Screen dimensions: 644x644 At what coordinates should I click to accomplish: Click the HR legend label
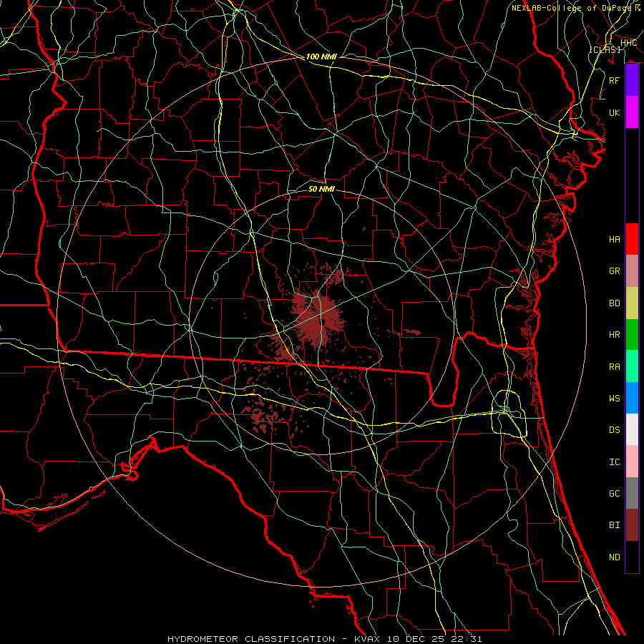(615, 335)
